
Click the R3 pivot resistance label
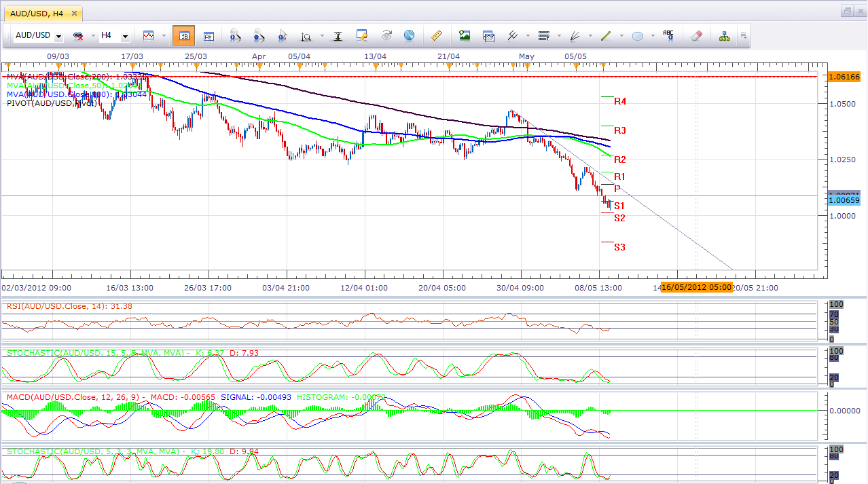[620, 130]
